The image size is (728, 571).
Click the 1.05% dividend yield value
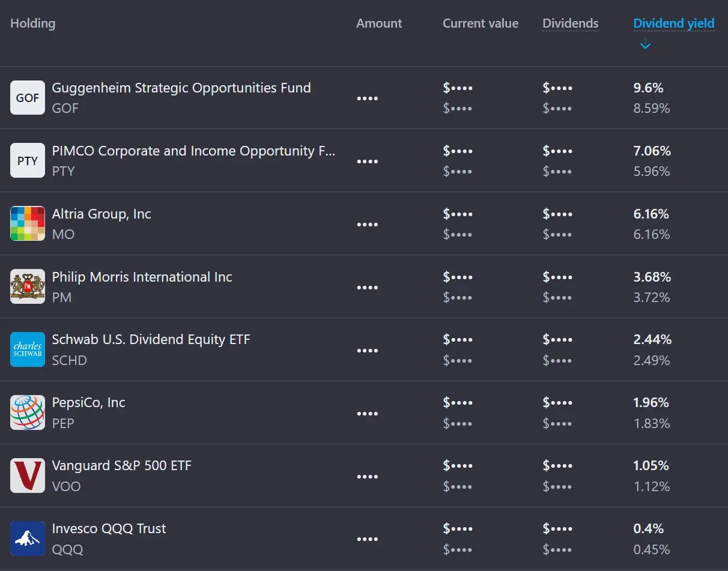651,465
